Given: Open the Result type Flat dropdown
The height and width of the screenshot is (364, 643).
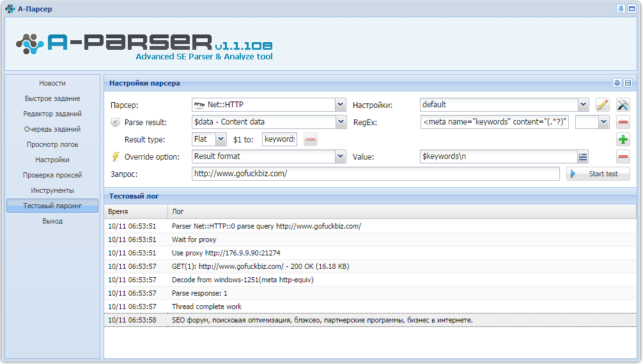Looking at the screenshot, I should (221, 139).
